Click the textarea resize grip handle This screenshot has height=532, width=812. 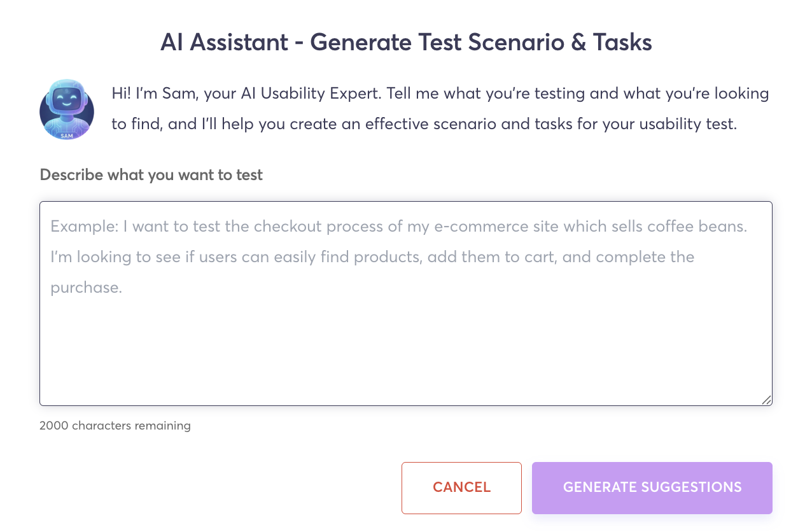766,400
